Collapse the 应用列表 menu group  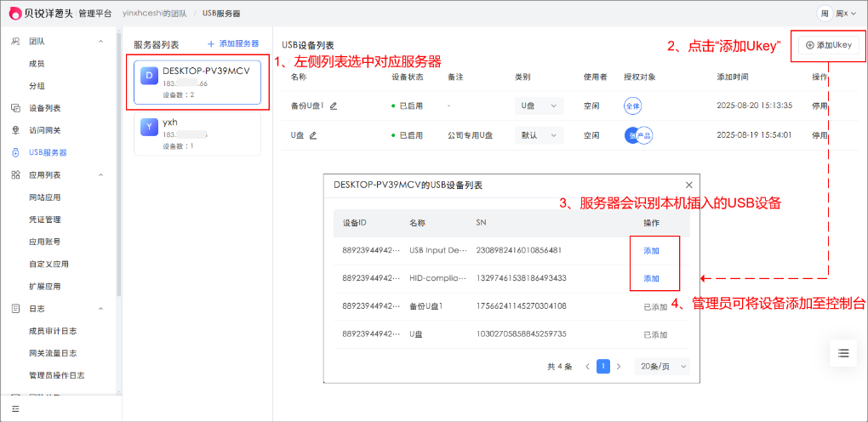coord(100,175)
